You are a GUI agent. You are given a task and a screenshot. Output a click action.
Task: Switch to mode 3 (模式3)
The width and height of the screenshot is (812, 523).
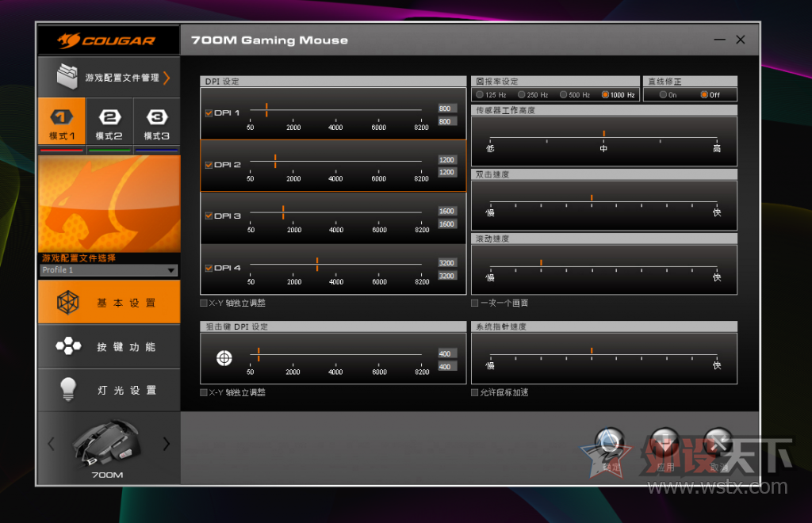[x=157, y=123]
